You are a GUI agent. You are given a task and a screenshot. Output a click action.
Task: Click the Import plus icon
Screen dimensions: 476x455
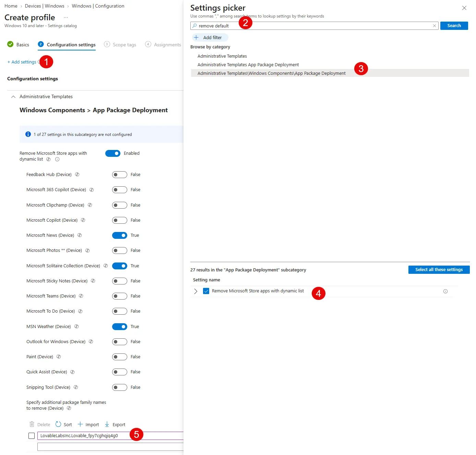[x=80, y=424]
